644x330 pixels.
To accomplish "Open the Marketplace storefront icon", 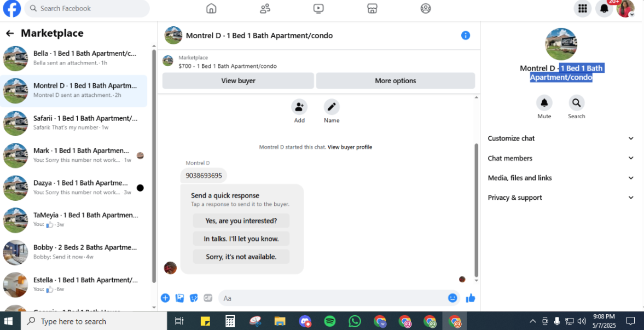I will point(372,8).
